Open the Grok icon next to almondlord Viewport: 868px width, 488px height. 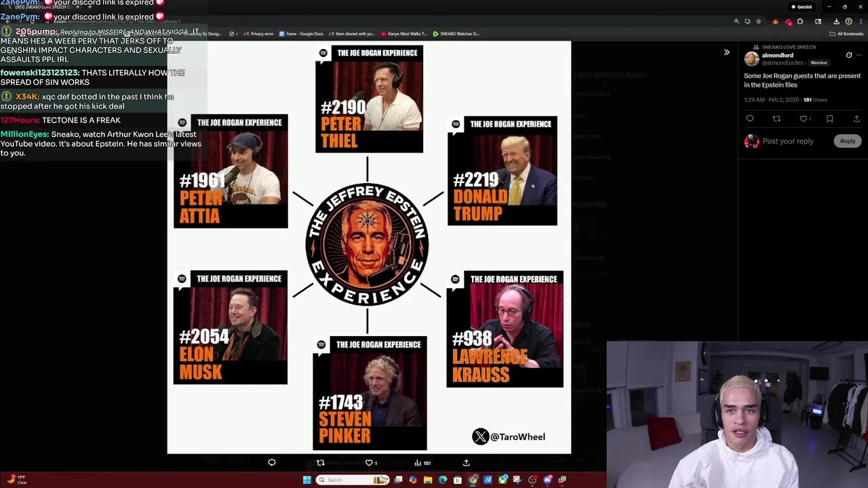849,55
